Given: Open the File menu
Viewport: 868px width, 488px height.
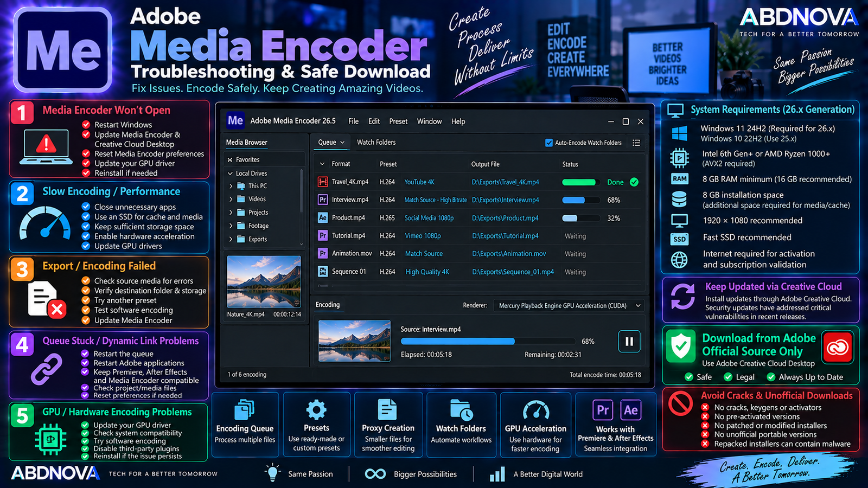Looking at the screenshot, I should coord(353,121).
